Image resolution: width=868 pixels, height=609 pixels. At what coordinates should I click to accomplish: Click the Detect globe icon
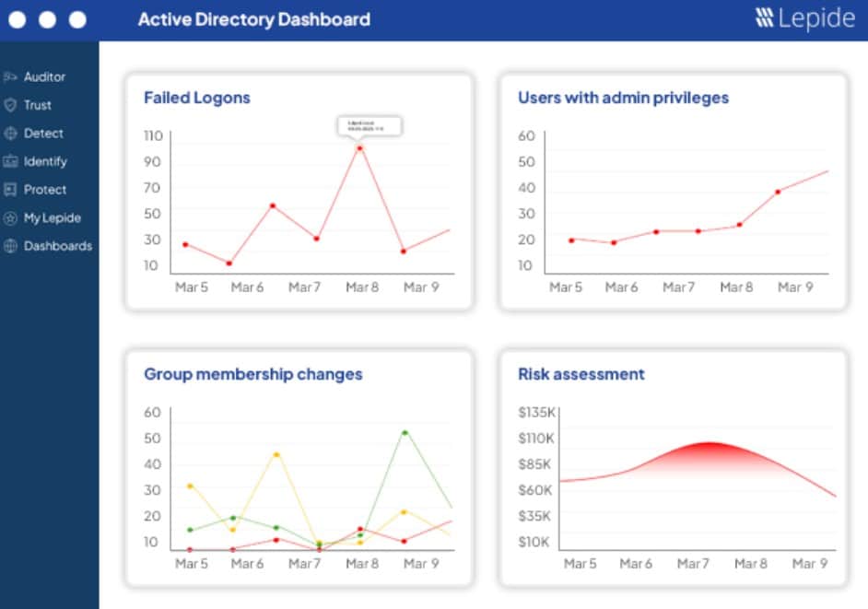10,133
